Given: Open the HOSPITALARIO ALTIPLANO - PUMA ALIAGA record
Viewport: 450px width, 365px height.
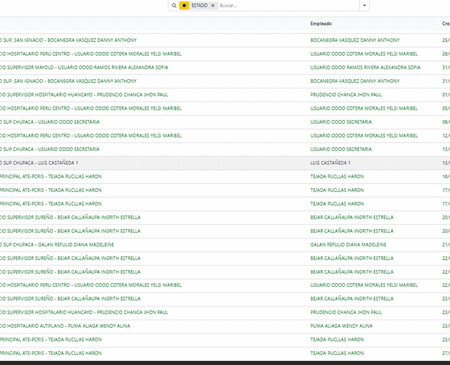Looking at the screenshot, I should point(65,326).
